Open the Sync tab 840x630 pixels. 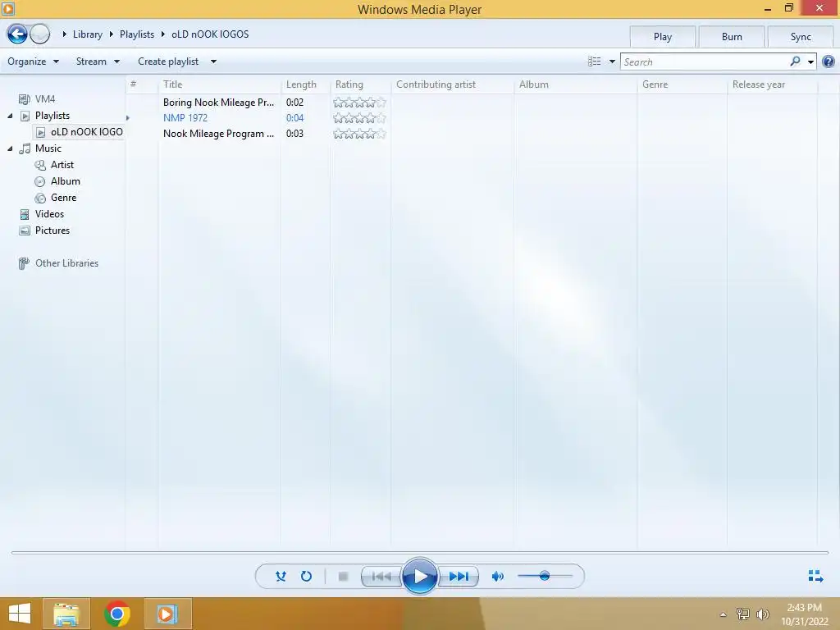click(801, 37)
